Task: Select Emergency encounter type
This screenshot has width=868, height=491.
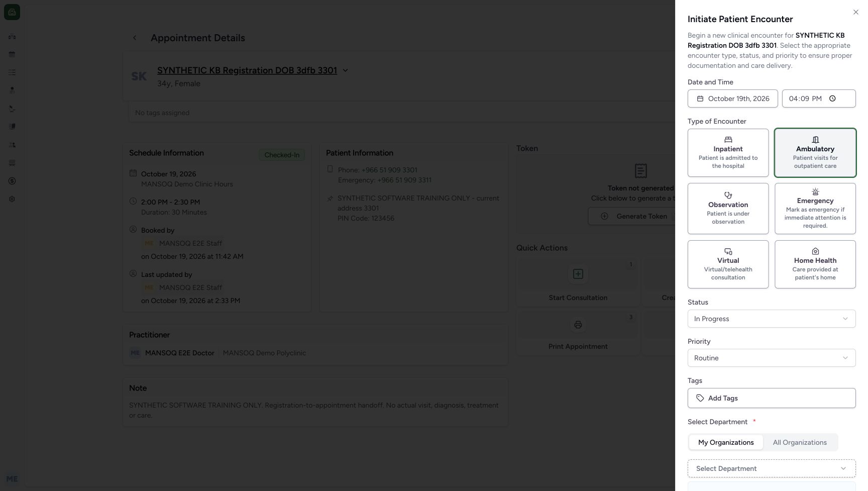Action: [815, 209]
